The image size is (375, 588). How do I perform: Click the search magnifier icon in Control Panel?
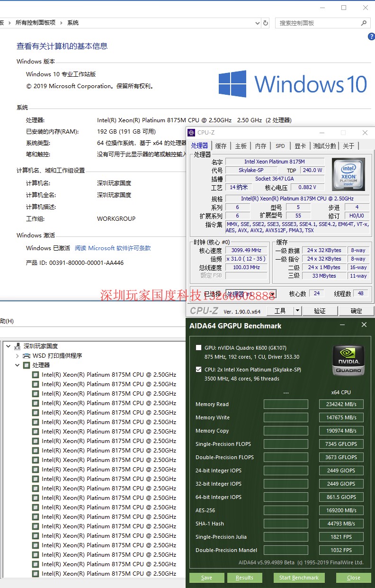point(364,23)
